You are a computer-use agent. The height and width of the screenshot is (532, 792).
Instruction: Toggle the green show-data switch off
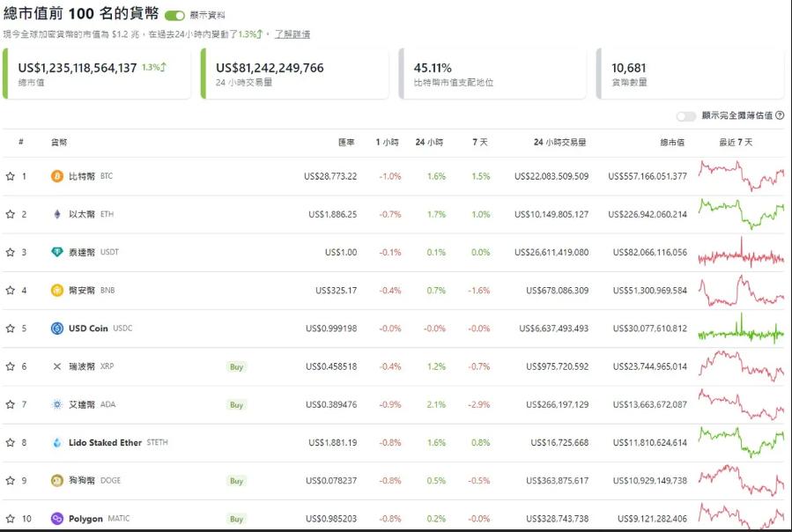[x=174, y=16]
